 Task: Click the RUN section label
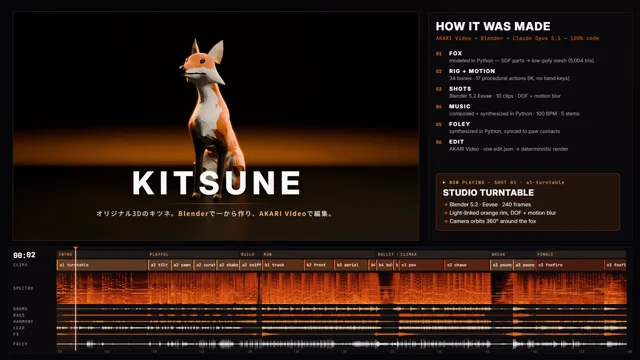coord(268,254)
